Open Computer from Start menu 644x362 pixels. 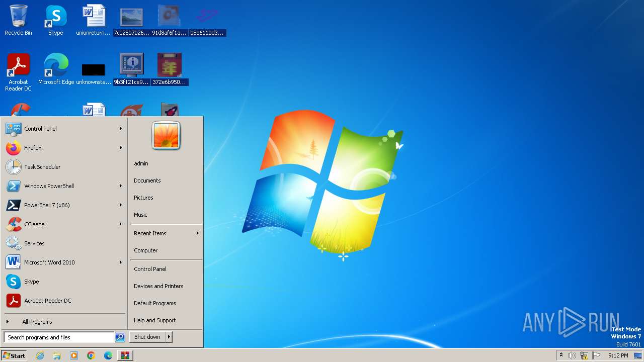click(166, 250)
